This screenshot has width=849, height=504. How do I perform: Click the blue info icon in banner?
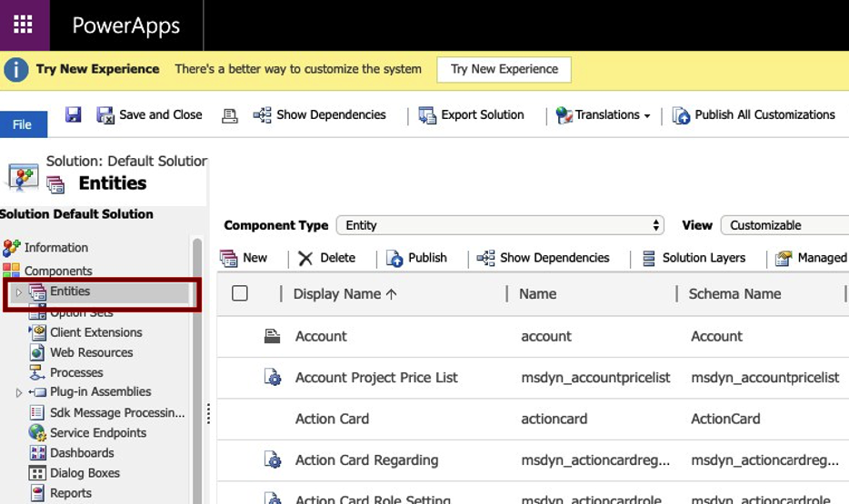pos(16,70)
